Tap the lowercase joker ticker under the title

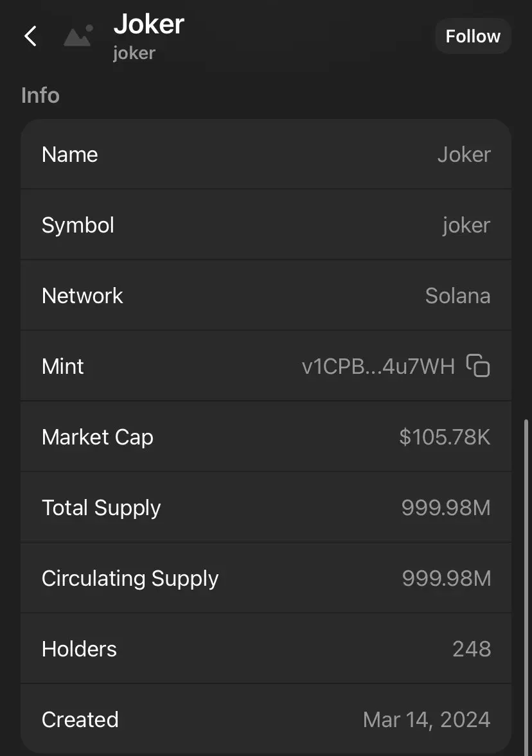(134, 53)
